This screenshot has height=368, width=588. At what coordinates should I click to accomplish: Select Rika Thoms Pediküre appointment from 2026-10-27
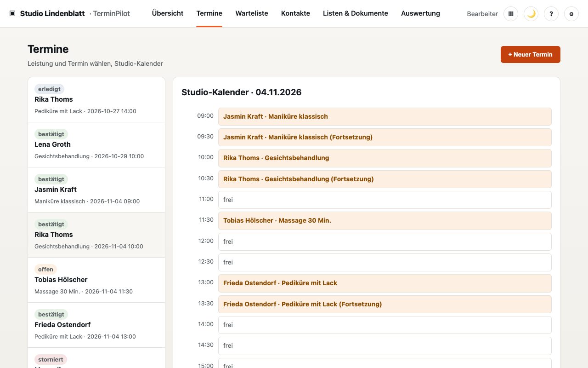pos(96,100)
